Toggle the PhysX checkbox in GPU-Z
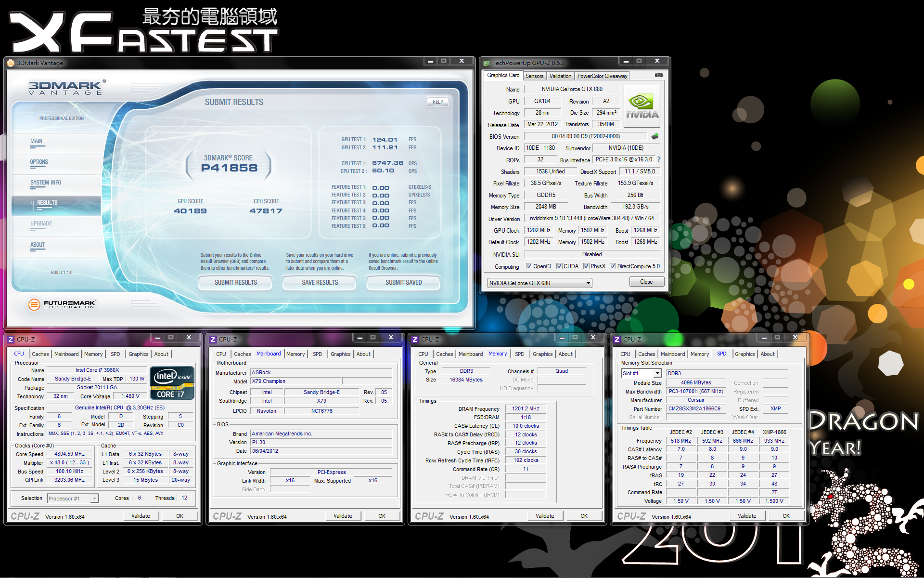The image size is (924, 578). 586,266
